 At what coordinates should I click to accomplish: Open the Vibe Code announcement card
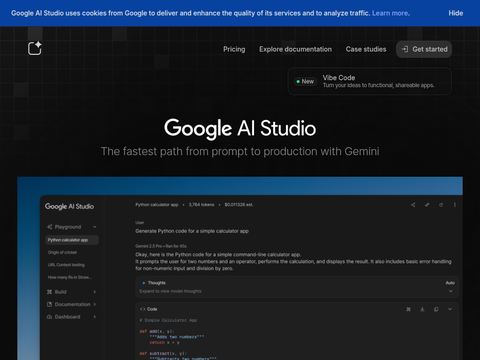coord(370,81)
